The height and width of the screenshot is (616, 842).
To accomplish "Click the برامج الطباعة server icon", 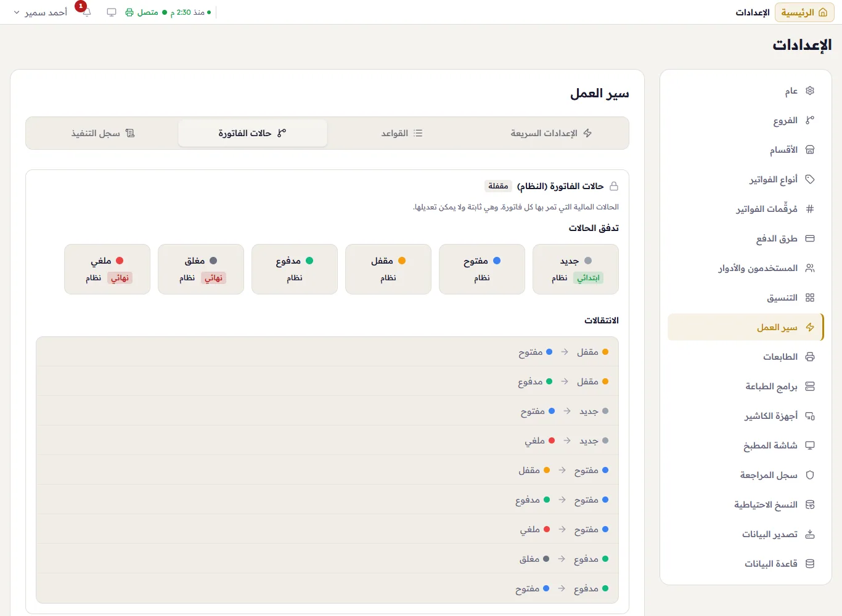I will [x=810, y=386].
